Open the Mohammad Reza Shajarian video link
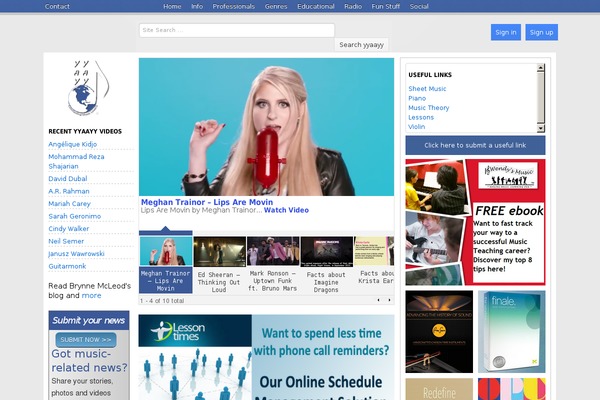The height and width of the screenshot is (400, 600). (x=76, y=161)
